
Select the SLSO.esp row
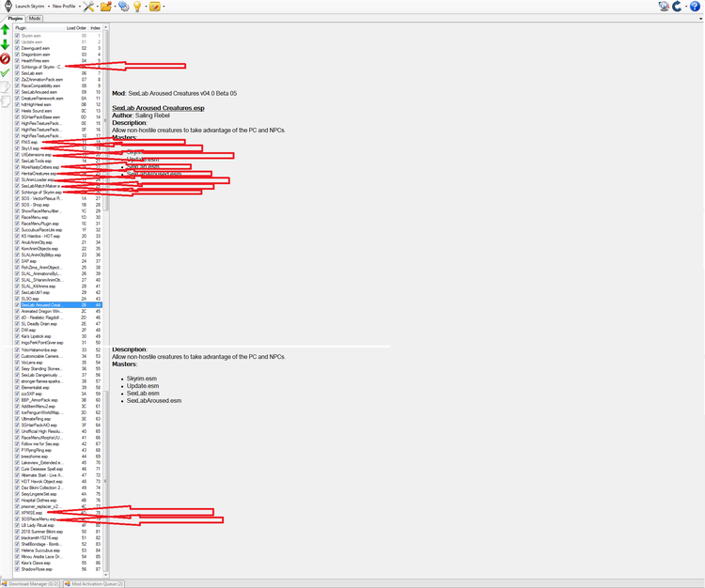pos(58,299)
